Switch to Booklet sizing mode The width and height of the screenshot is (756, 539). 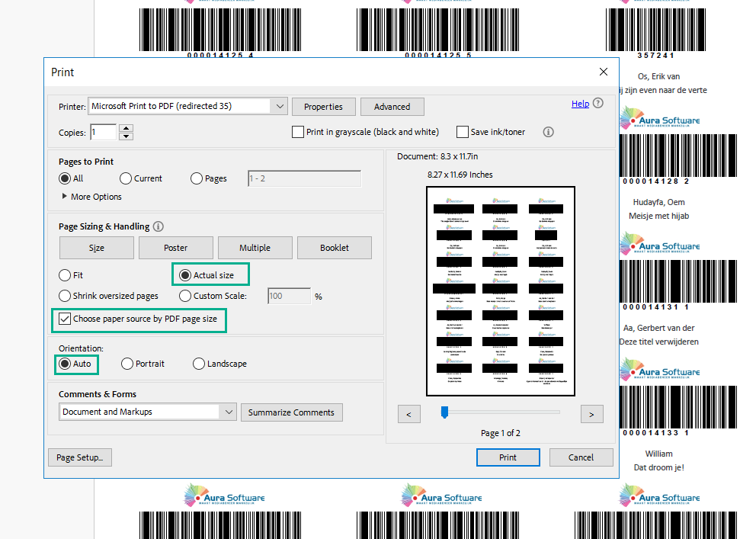click(335, 248)
